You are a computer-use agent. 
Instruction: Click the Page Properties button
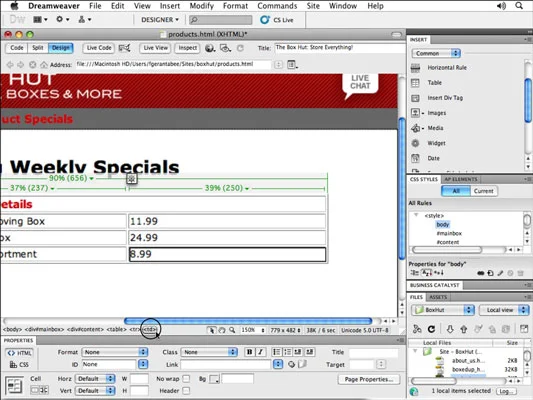pos(369,379)
